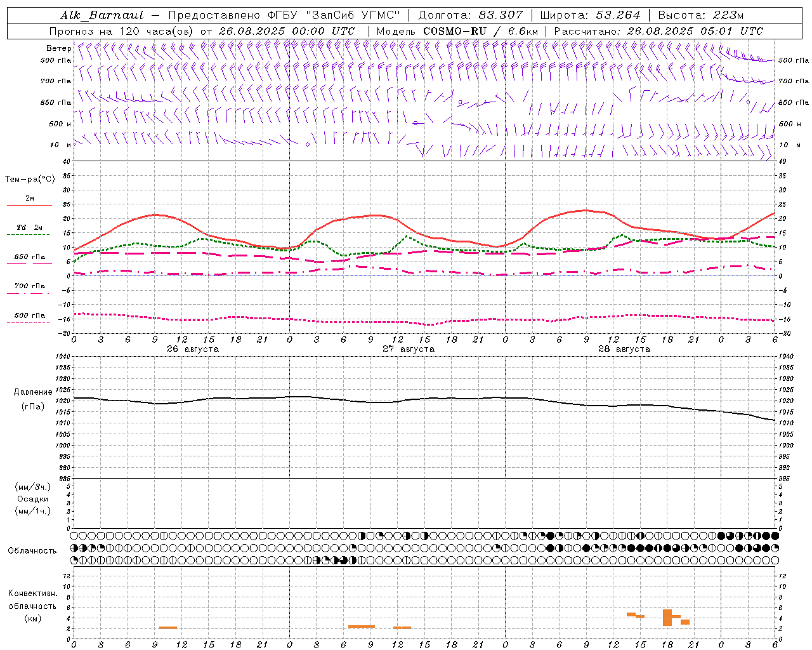Viewport: 812px width, 650px height.
Task: Click the 850 гПа temperature legend entry
Action: pyautogui.click(x=29, y=257)
